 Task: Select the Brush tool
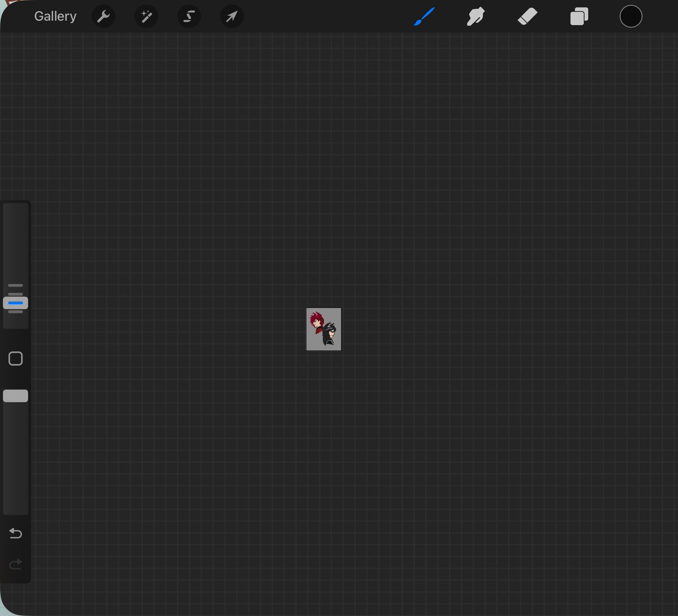coord(424,17)
